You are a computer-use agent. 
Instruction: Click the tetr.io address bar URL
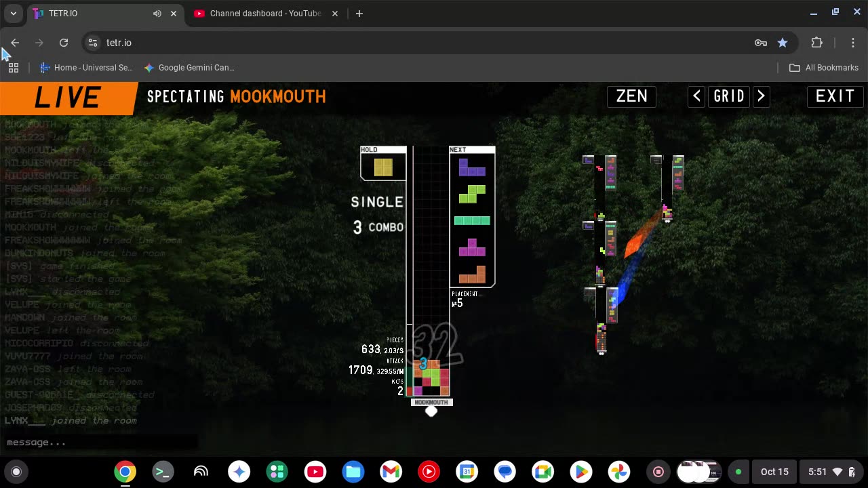point(119,43)
